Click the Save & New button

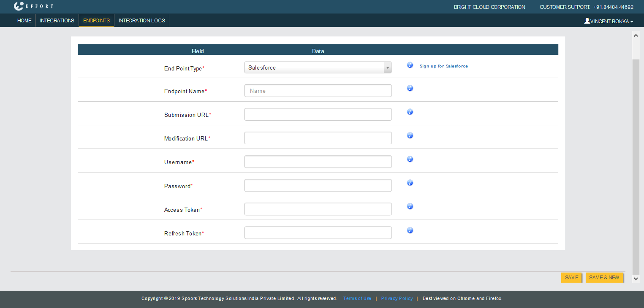click(x=604, y=278)
